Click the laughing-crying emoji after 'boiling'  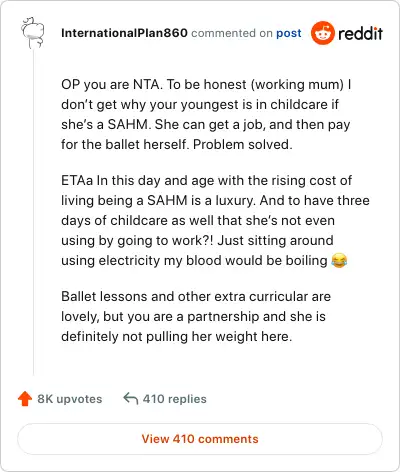339,260
